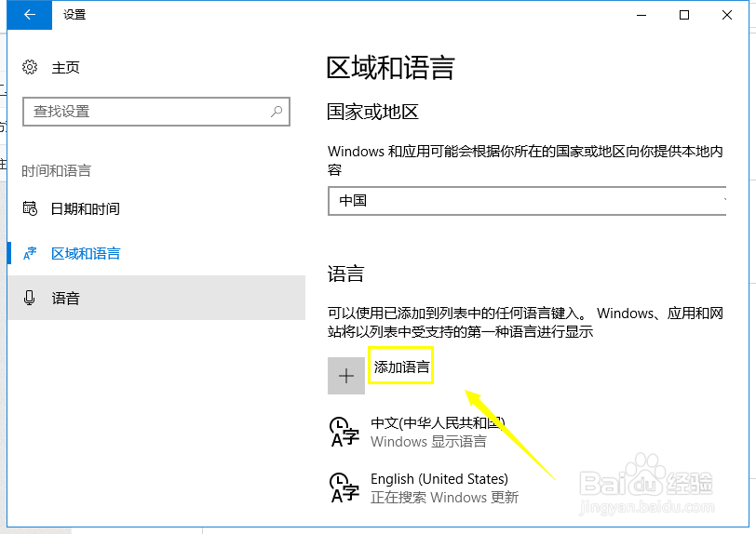Viewport: 756px width, 534px height.
Task: Click the plus button to add a language
Action: [346, 376]
